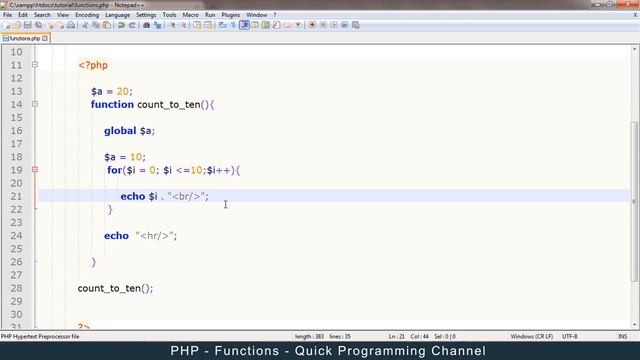Viewport: 640px width, 360px height.
Task: Toggle synchronized vertical scrolling
Action: click(x=197, y=25)
